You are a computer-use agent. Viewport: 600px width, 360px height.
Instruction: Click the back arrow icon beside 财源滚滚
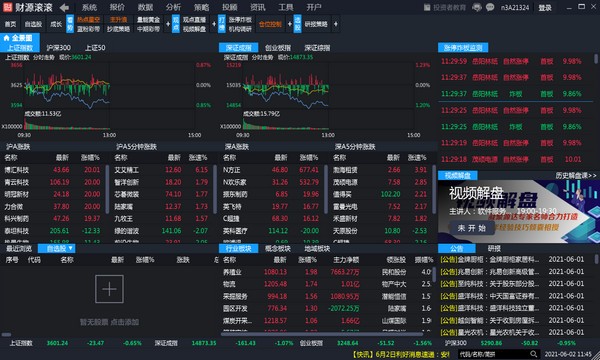(64, 7)
